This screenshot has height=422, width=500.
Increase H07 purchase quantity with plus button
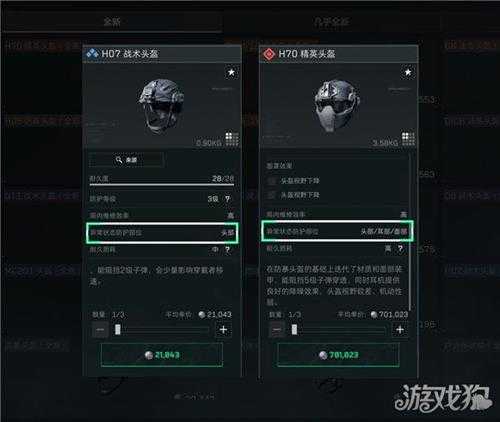point(223,330)
